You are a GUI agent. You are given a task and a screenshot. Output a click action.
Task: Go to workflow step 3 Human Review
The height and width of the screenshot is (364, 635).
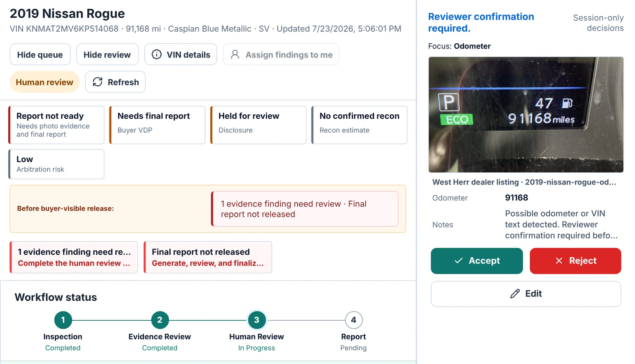256,320
